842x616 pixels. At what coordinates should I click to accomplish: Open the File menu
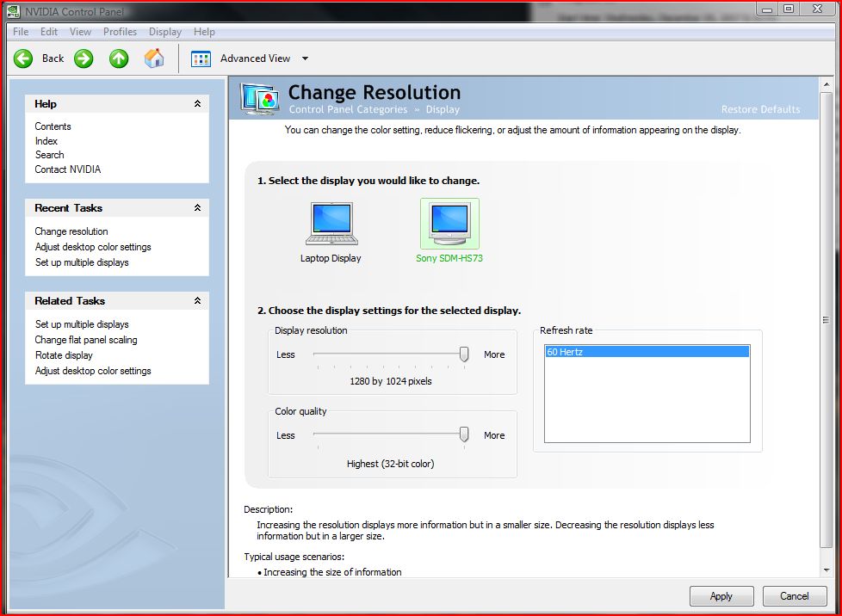point(21,32)
